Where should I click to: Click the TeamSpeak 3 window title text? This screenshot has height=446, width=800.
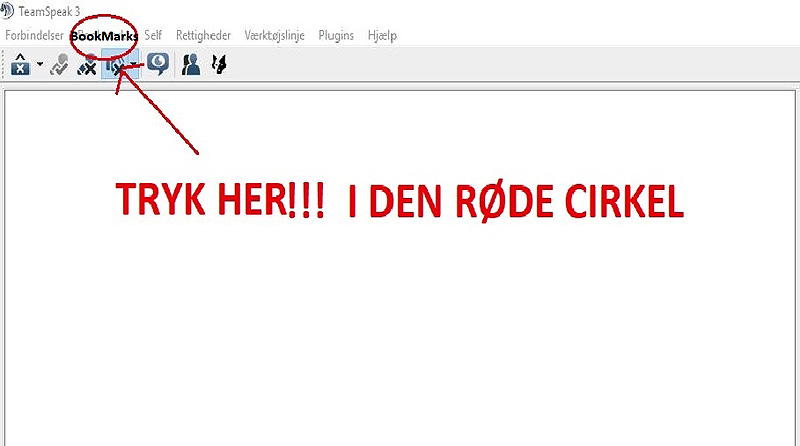pos(47,10)
